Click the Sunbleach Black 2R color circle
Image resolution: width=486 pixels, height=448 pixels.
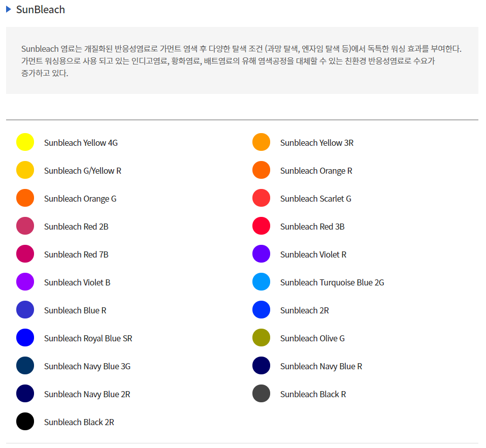25,422
